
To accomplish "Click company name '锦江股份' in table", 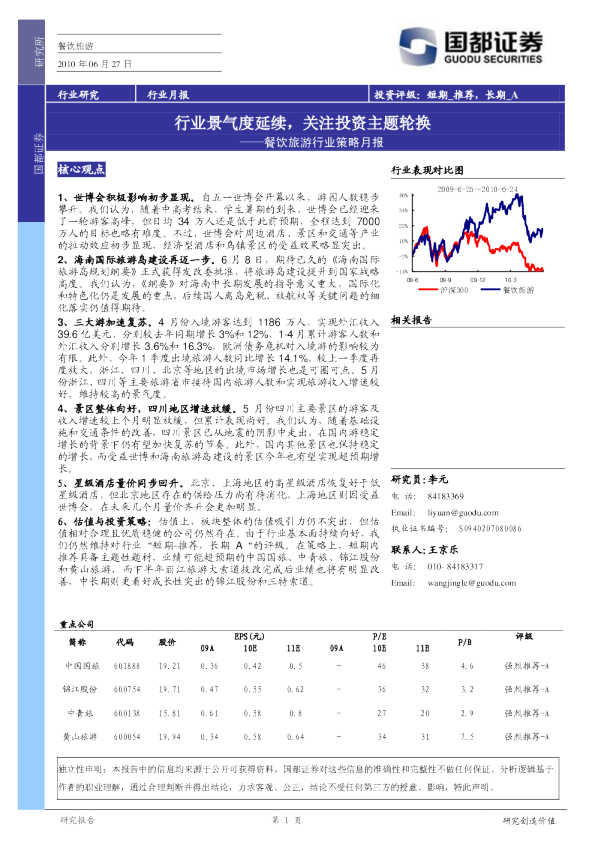I will (x=80, y=689).
